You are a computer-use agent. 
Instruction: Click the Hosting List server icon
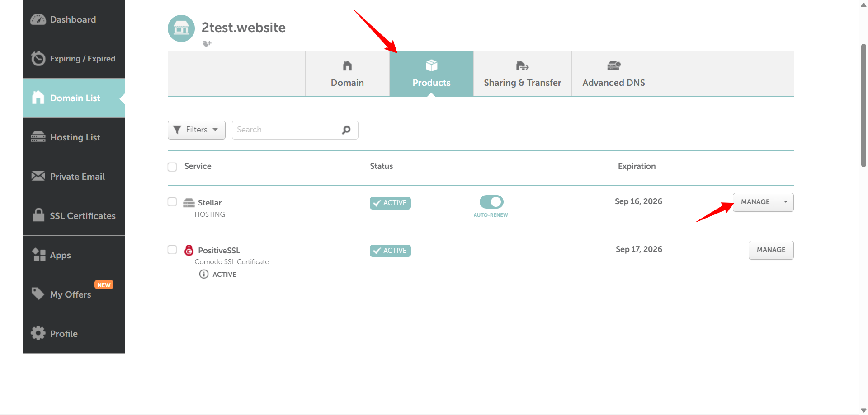[38, 137]
